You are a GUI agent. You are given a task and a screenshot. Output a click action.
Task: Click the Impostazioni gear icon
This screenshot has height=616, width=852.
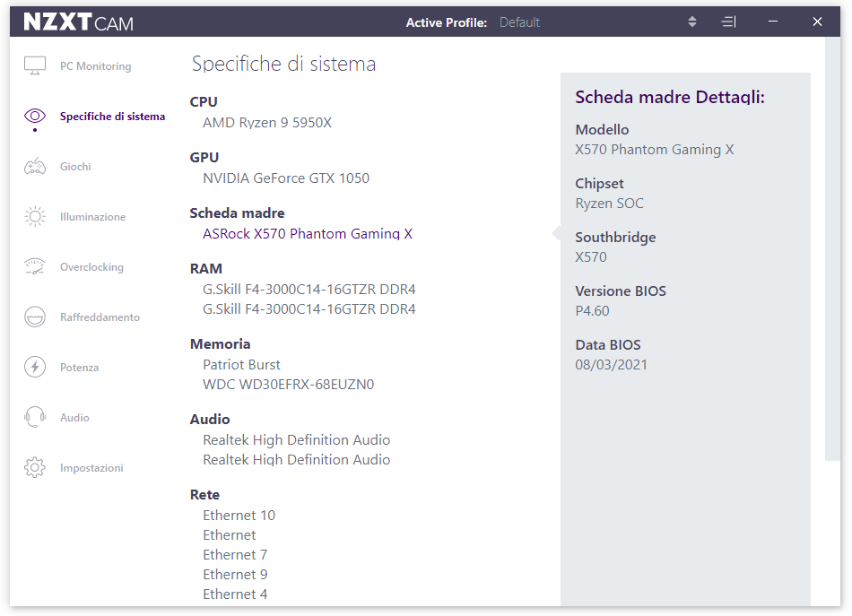(35, 468)
